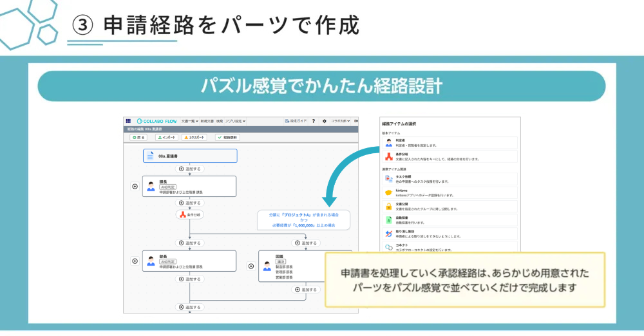
Task: Choose the kintone item
Action: [450, 192]
